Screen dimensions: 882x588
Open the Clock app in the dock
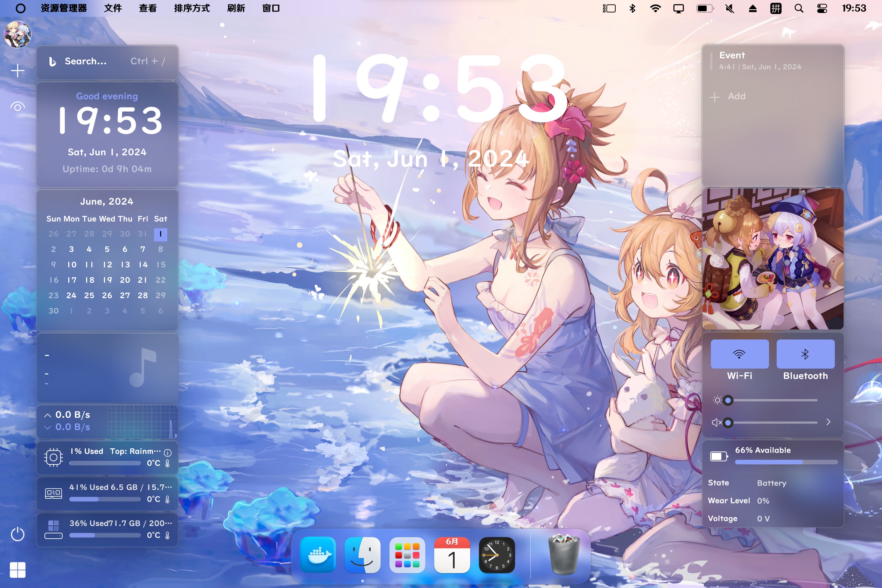(497, 555)
